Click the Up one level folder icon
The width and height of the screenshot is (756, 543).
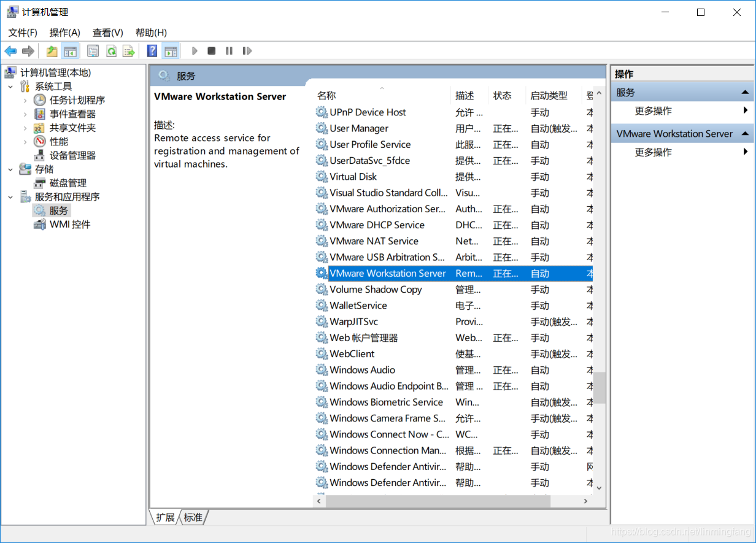click(x=52, y=51)
